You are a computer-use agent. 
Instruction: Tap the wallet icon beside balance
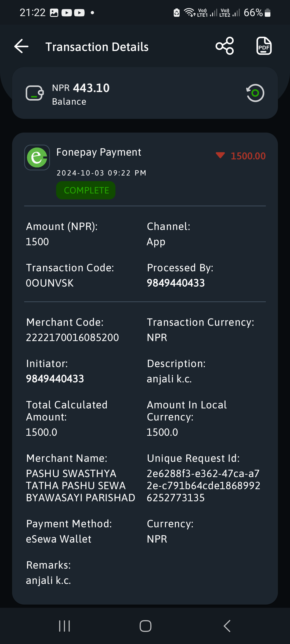(35, 93)
